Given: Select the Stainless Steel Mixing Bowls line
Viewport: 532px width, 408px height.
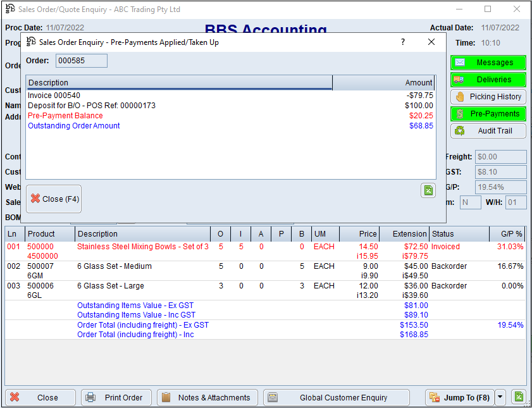Looking at the screenshot, I should [x=142, y=247].
